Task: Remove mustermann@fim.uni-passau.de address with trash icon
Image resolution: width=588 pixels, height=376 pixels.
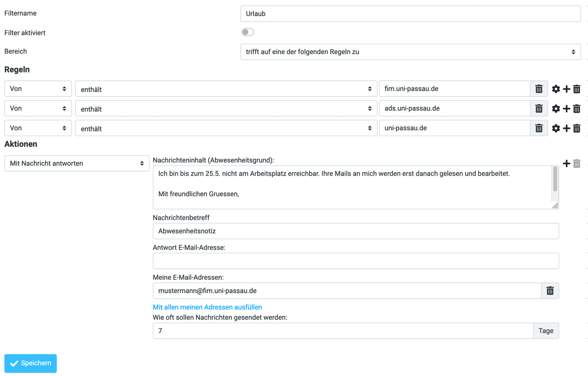Action: point(550,291)
